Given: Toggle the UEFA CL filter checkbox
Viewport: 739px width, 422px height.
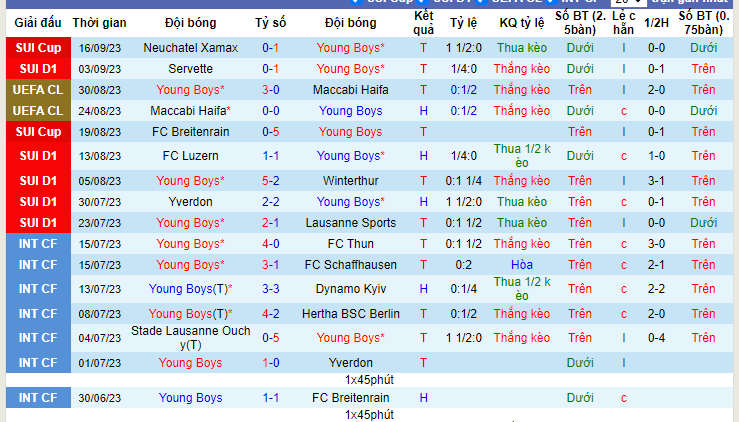Looking at the screenshot, I should click(481, 1).
